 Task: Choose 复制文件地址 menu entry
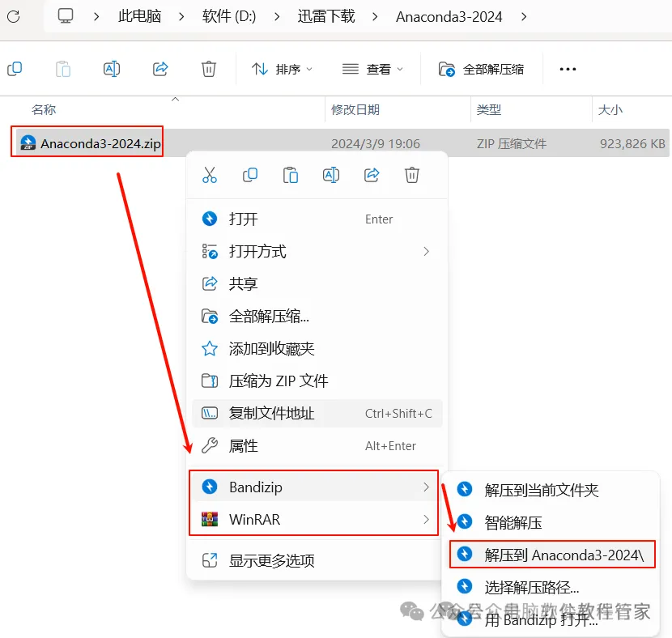click(317, 413)
